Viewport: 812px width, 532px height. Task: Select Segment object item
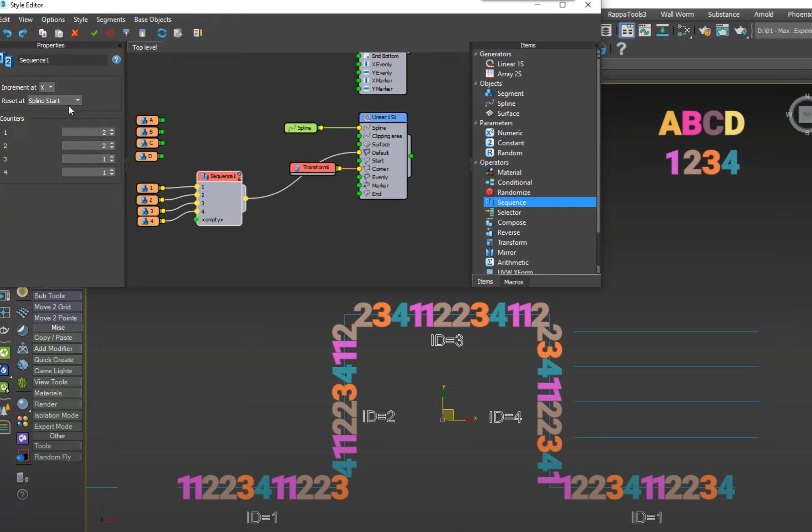[x=510, y=94]
